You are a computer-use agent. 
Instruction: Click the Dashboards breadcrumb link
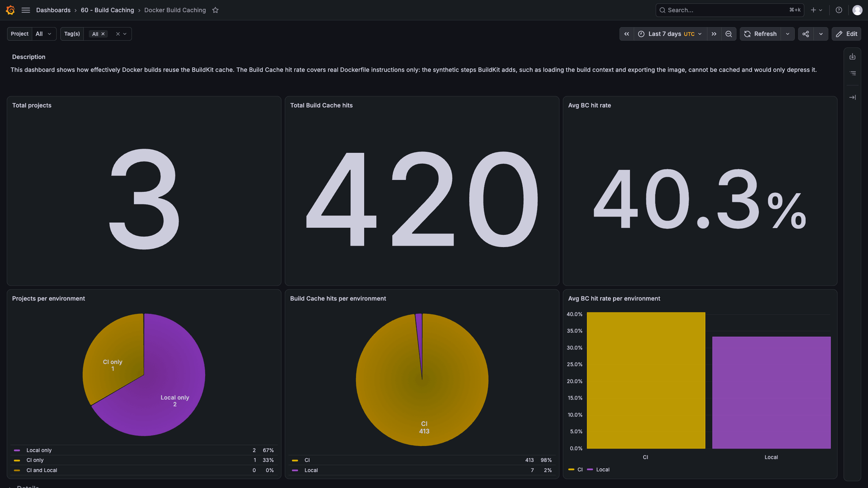pyautogui.click(x=53, y=10)
